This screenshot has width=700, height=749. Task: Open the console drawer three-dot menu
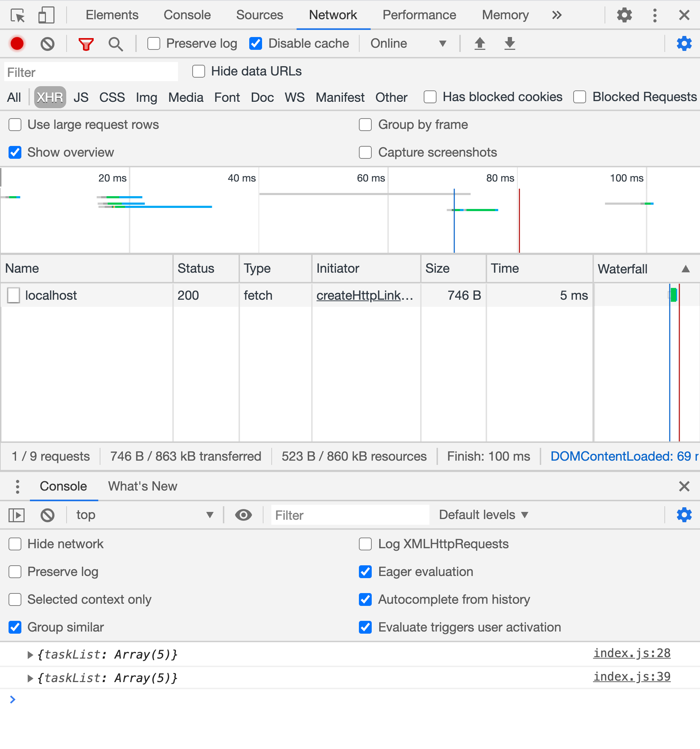pyautogui.click(x=17, y=486)
